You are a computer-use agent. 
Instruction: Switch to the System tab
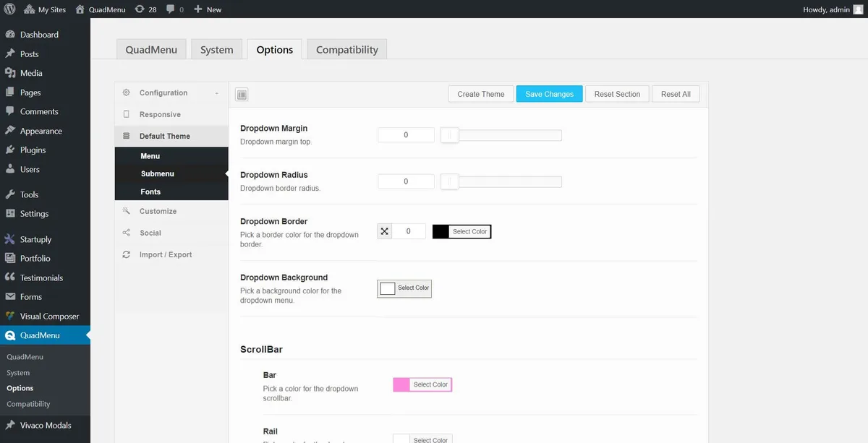[x=217, y=49]
